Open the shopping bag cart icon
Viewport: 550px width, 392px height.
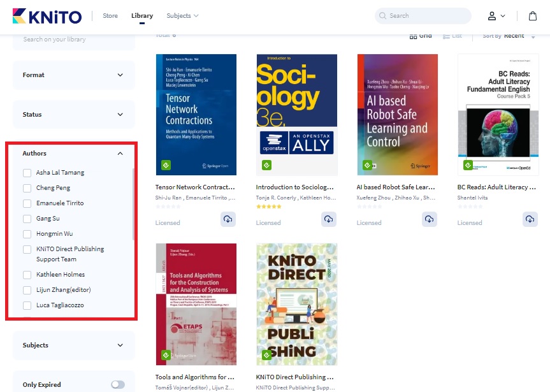click(533, 16)
